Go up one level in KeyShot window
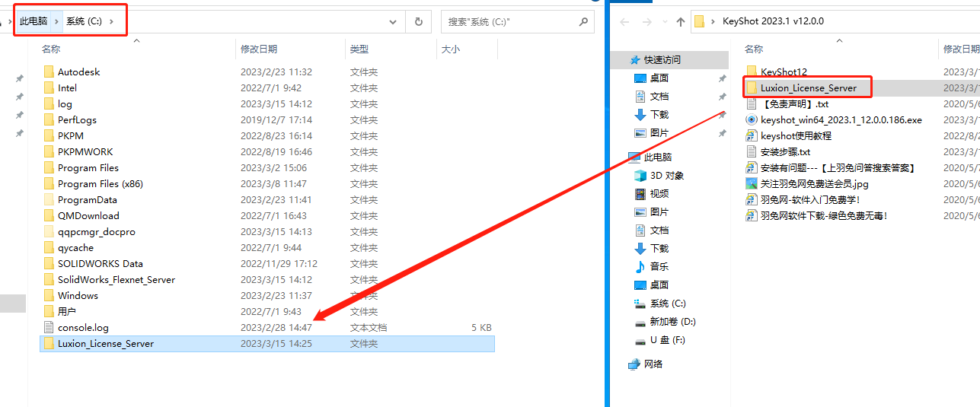Screen dimensions: 980x407 pos(680,21)
